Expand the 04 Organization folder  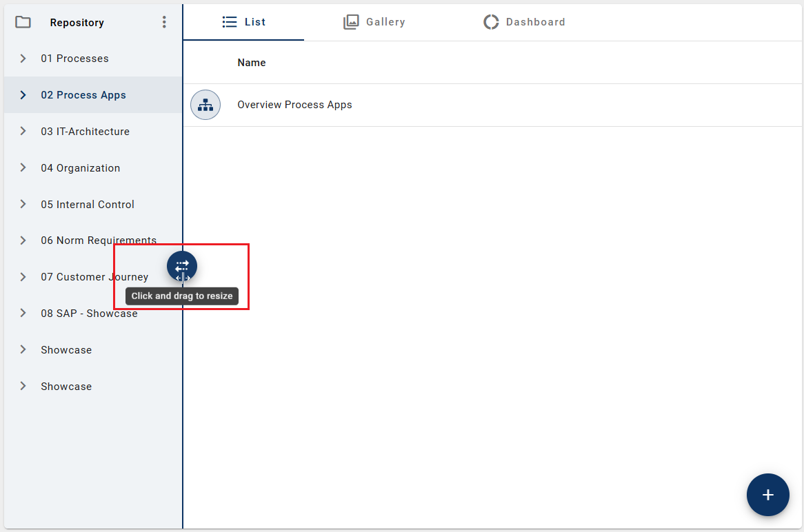[x=23, y=167]
